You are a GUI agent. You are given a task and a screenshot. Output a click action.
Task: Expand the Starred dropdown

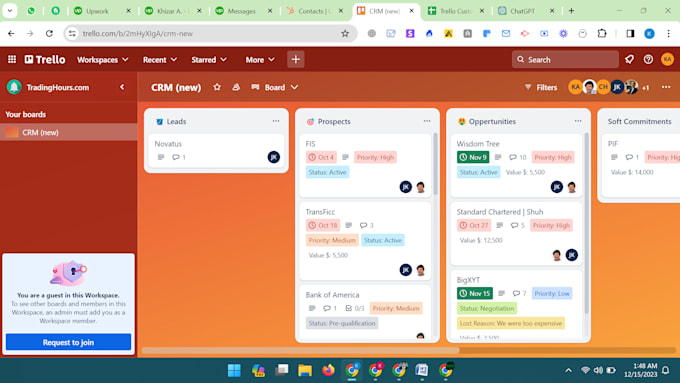(x=209, y=60)
